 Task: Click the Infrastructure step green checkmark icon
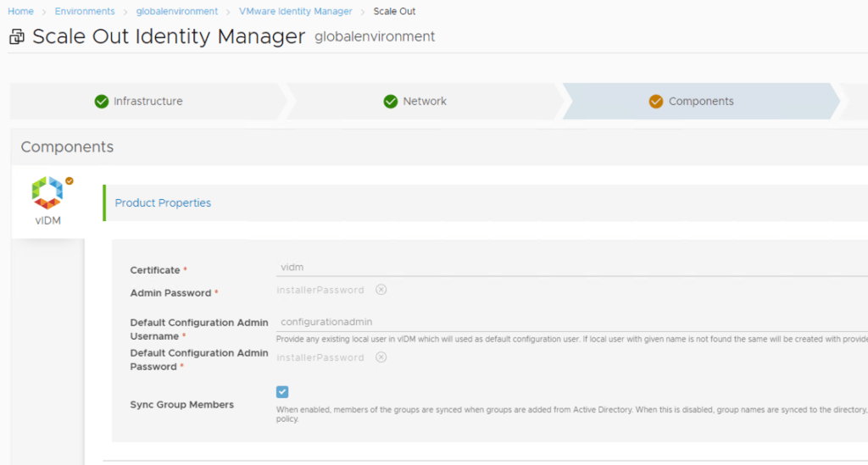click(x=102, y=102)
